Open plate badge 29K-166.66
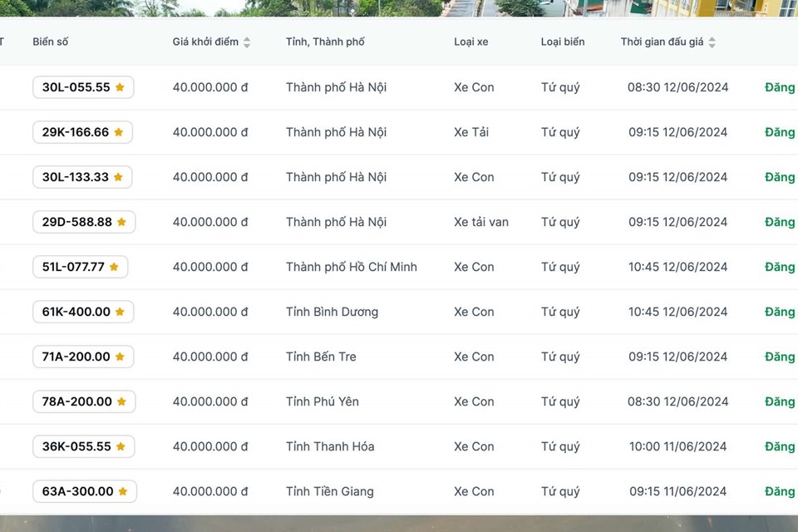Image resolution: width=798 pixels, height=532 pixels. (75, 132)
